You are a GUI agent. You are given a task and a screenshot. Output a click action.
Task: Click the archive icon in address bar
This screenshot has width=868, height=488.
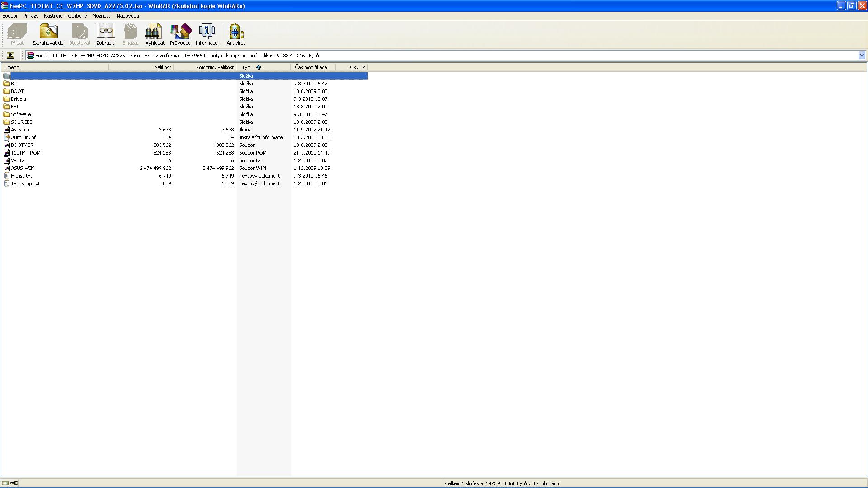30,55
